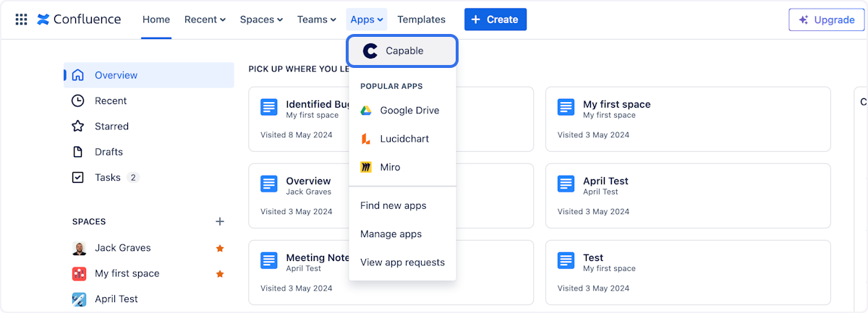Select View app requests menu entry
The image size is (868, 313).
coord(402,262)
